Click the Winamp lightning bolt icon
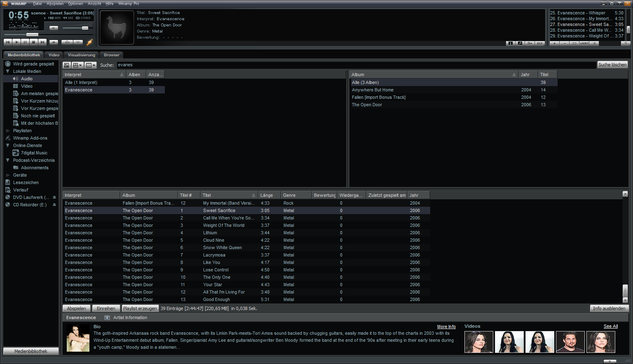Viewport: 633px width, 364px height. (89, 42)
